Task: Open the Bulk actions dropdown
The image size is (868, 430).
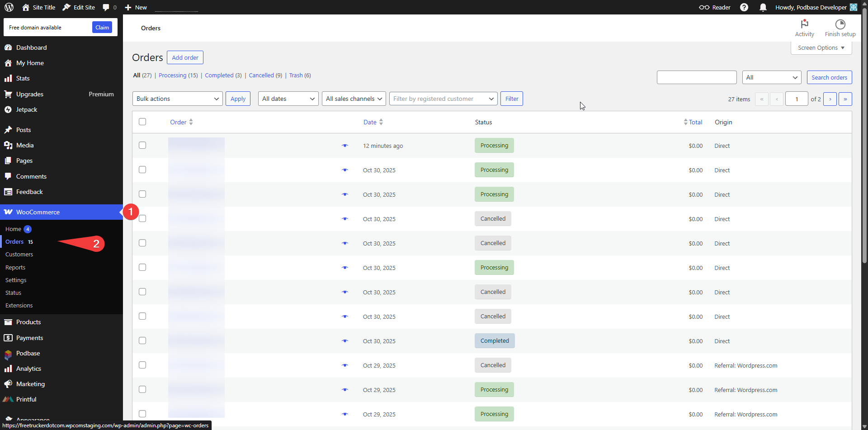Action: click(177, 99)
